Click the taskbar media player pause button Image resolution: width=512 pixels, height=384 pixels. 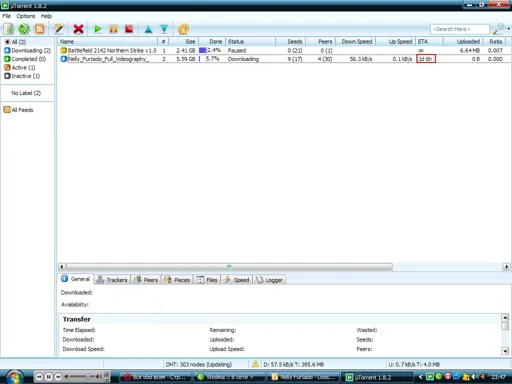(x=49, y=377)
